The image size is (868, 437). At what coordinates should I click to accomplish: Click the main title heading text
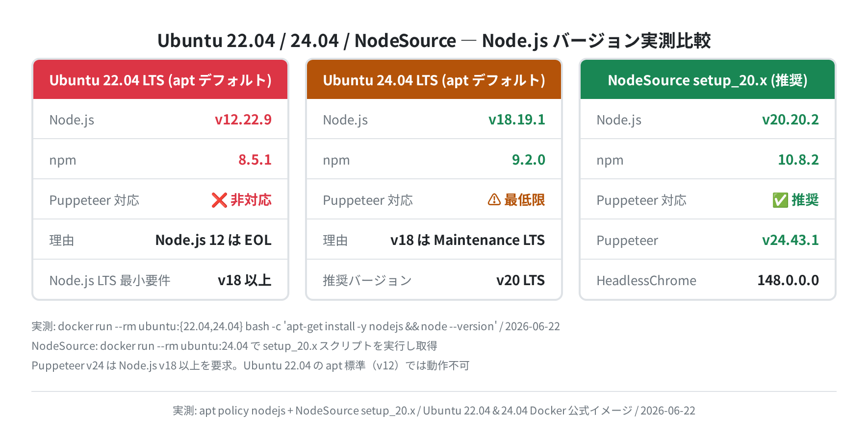pos(434,41)
